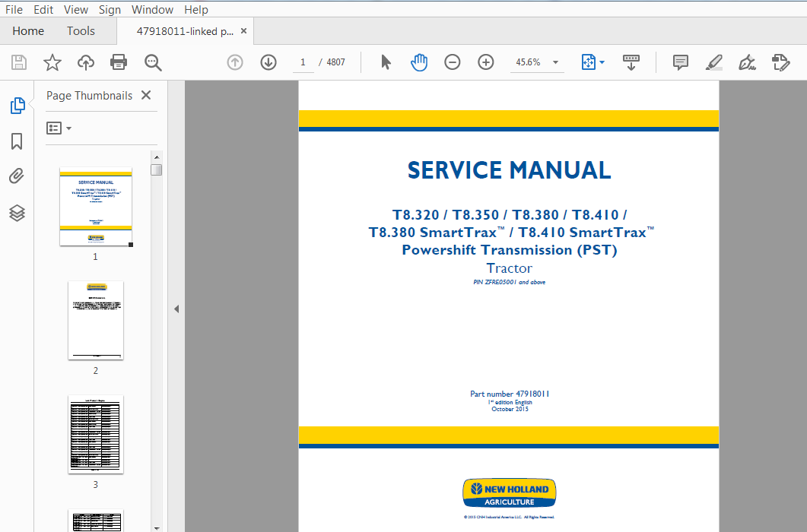
Task: Select page 3 thumbnail
Action: click(x=96, y=434)
